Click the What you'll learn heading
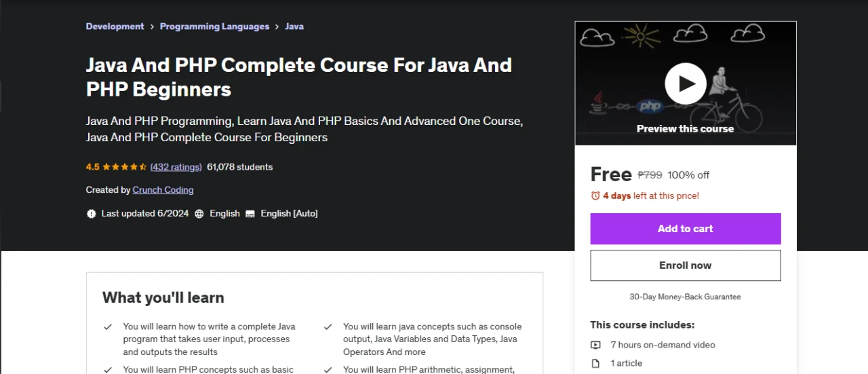Screen dimensions: 868x374 [x=163, y=297]
